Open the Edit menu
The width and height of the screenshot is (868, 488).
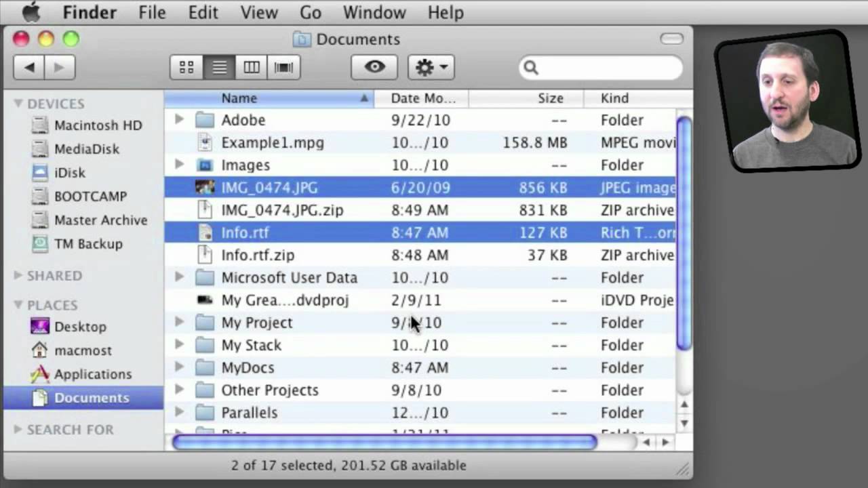coord(203,12)
